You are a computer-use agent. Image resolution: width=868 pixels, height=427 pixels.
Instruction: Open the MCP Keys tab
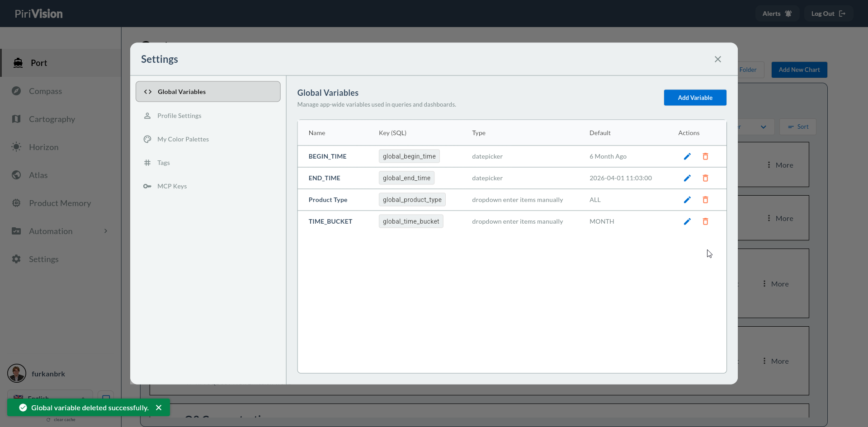[x=208, y=186]
